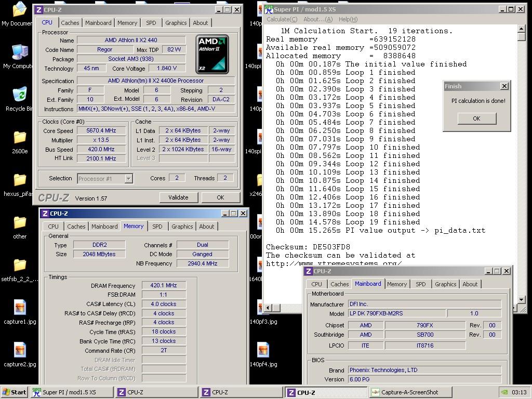Click BIOS brand Phoenix Technologies, LTD
The height and width of the screenshot is (399, 532).
pos(425,370)
